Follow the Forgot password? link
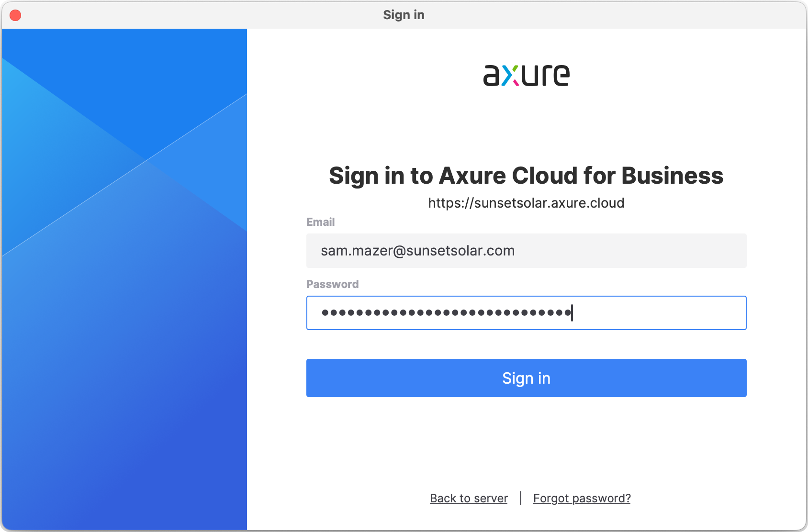 582,499
